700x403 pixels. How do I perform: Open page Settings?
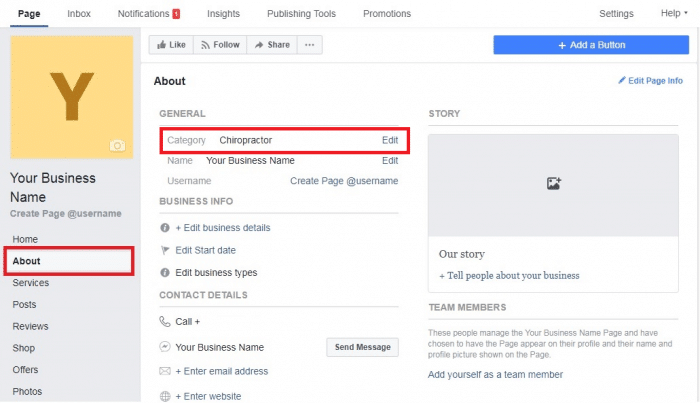pyautogui.click(x=616, y=14)
